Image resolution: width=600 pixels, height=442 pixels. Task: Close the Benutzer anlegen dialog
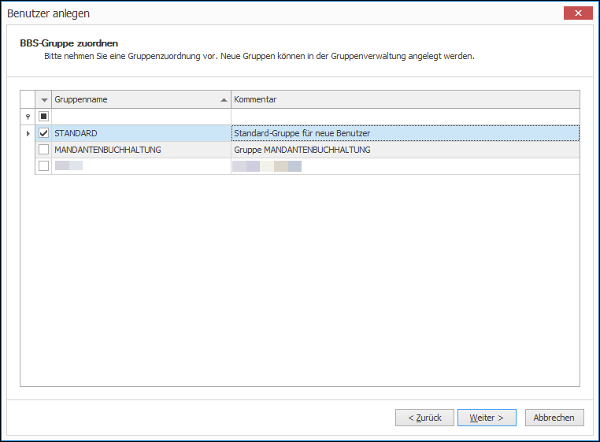[578, 13]
